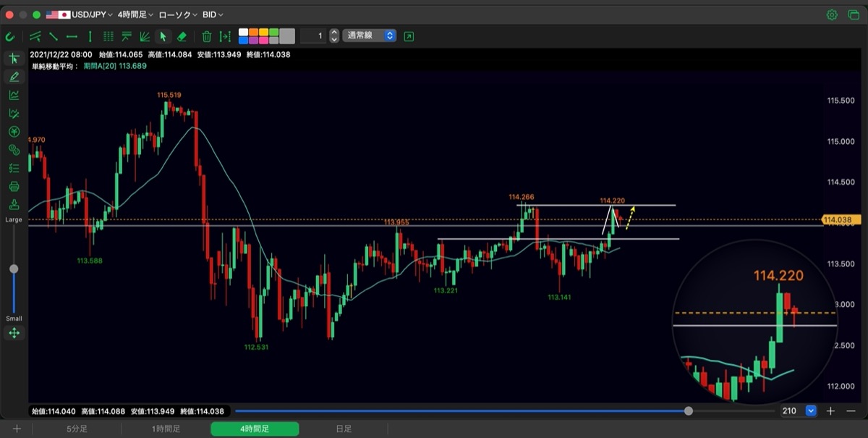Screen dimensions: 868x438
Task: Open the second chart indicator sidebar icon
Action: tap(14, 113)
